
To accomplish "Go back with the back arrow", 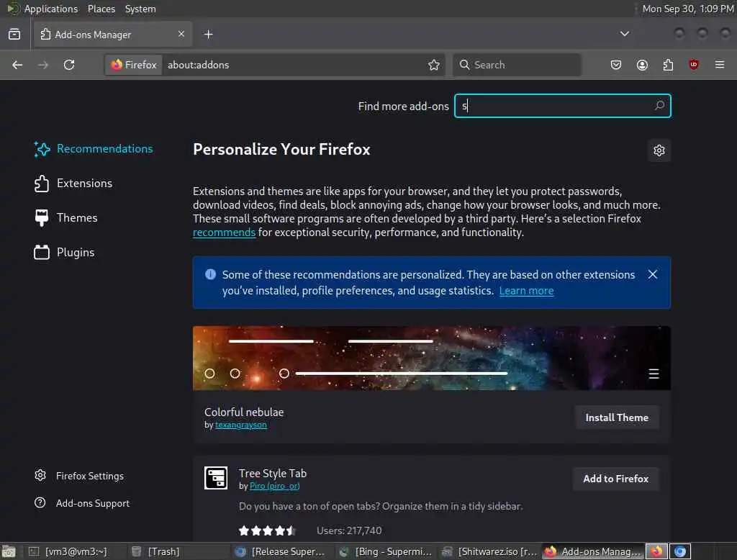I will pos(17,65).
